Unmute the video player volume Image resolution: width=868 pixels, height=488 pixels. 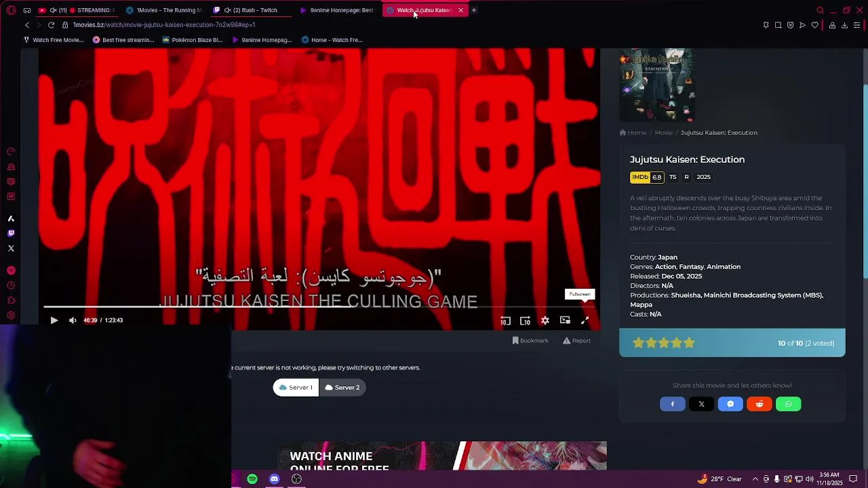pos(73,321)
